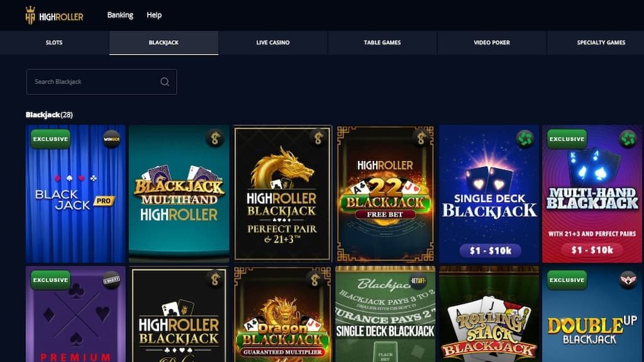Open the Video Poker tab
Screen dimensions: 644x362
(x=492, y=43)
